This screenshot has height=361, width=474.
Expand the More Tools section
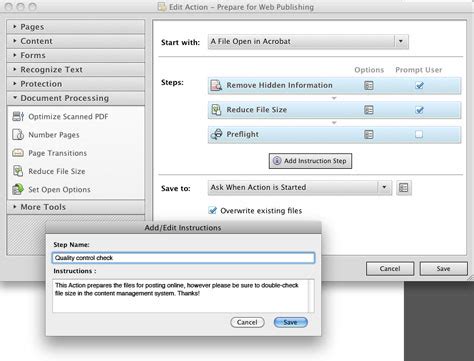(x=76, y=207)
